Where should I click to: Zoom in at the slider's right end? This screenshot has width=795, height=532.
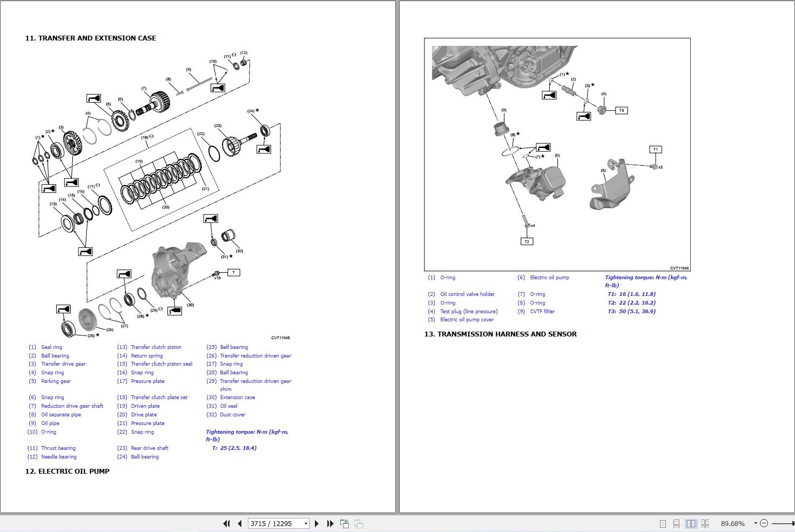793,523
